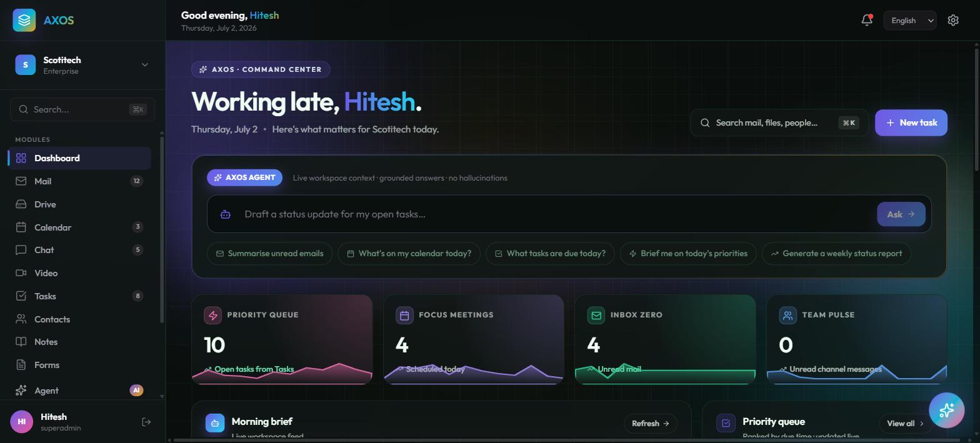Open settings gear icon
This screenshot has width=980, height=443.
click(953, 20)
